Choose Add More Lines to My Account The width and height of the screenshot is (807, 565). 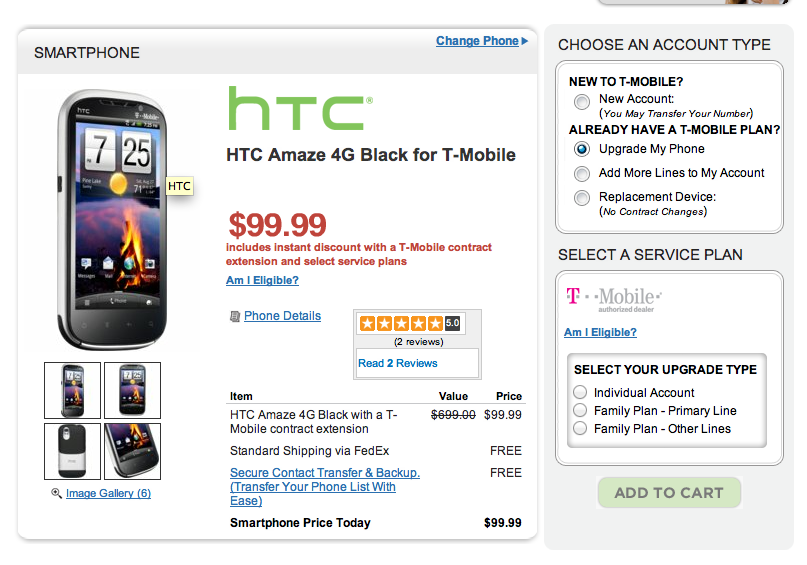(x=582, y=174)
